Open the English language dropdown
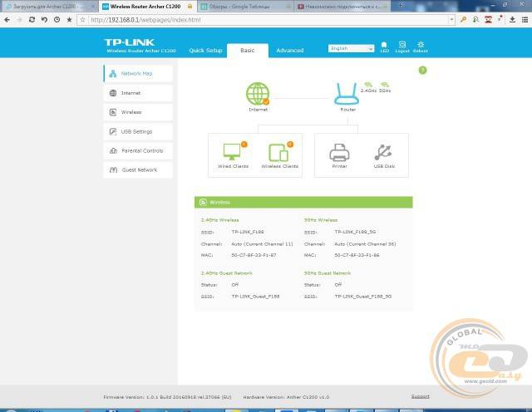This screenshot has height=412, width=532. 351,48
